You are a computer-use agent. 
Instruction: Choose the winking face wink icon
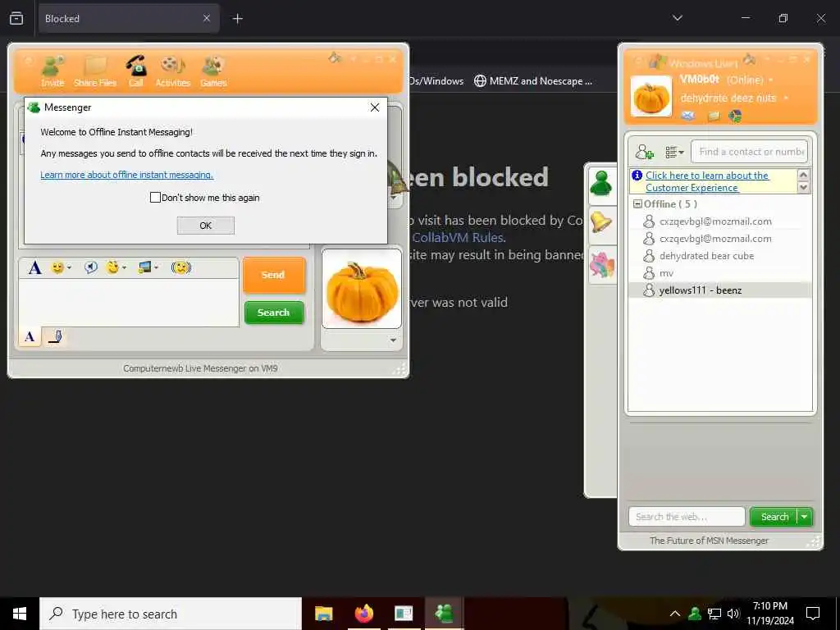[112, 267]
